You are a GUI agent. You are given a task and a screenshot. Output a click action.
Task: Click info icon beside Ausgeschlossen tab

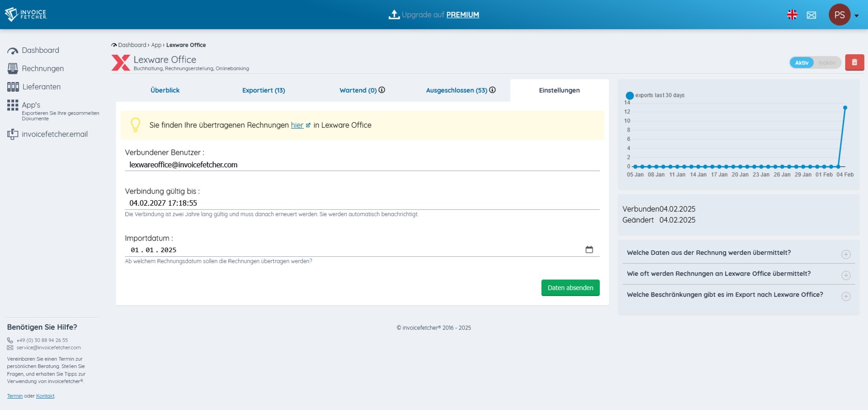pos(493,90)
